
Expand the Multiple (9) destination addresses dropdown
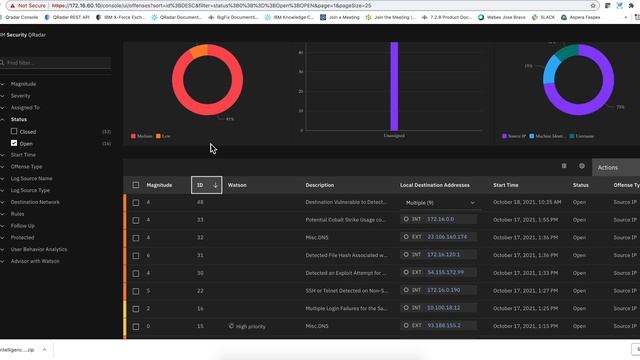(440, 203)
